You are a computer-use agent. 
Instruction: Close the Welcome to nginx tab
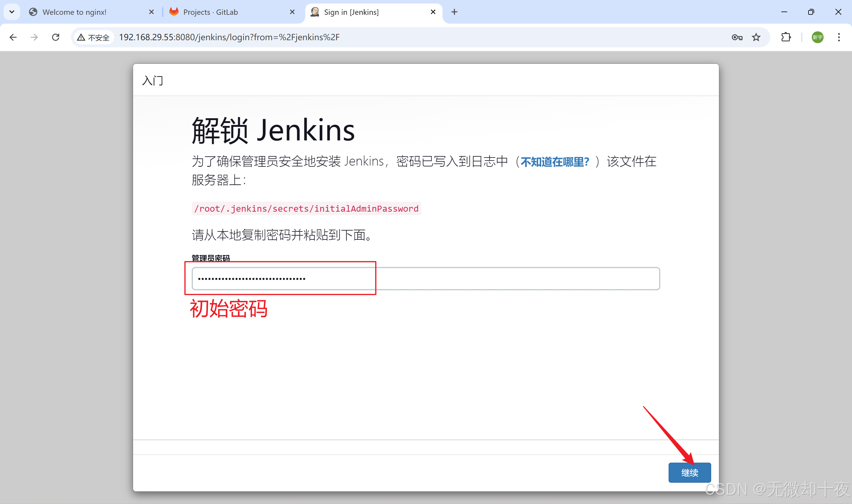coord(151,12)
